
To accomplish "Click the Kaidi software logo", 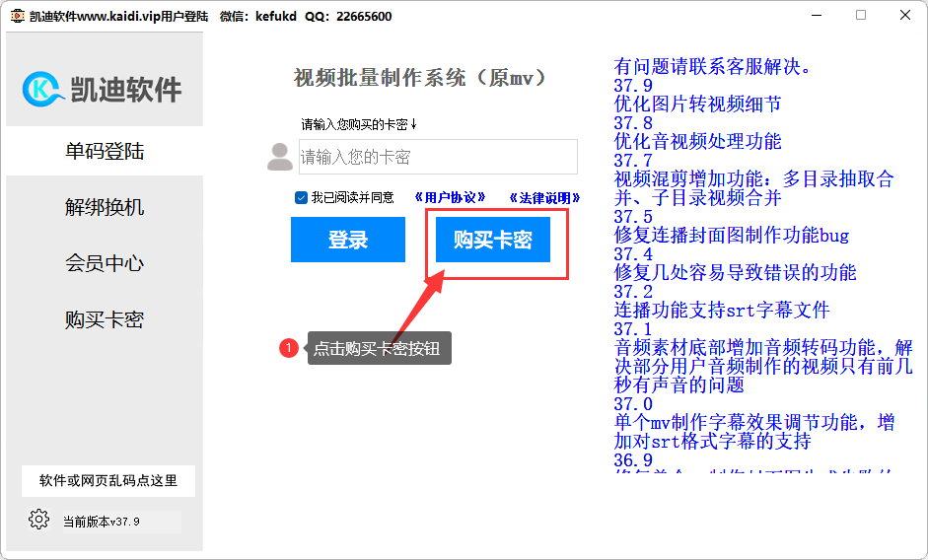I will click(102, 90).
